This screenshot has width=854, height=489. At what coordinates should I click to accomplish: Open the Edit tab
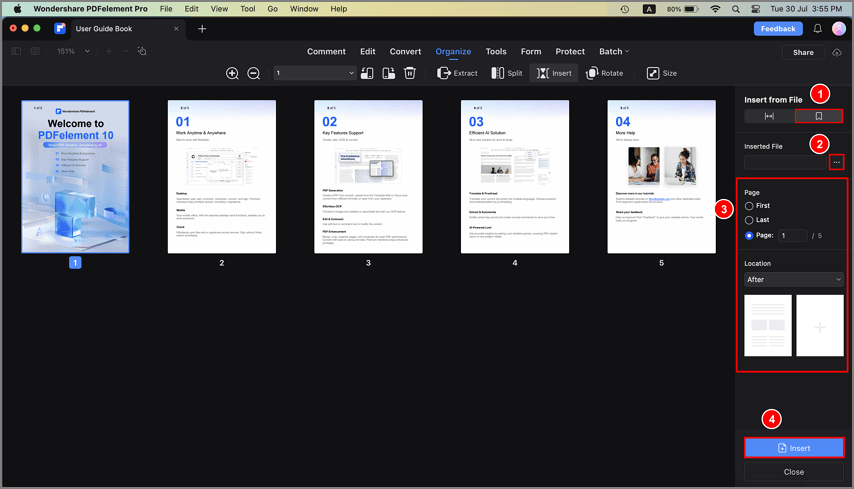(x=368, y=51)
